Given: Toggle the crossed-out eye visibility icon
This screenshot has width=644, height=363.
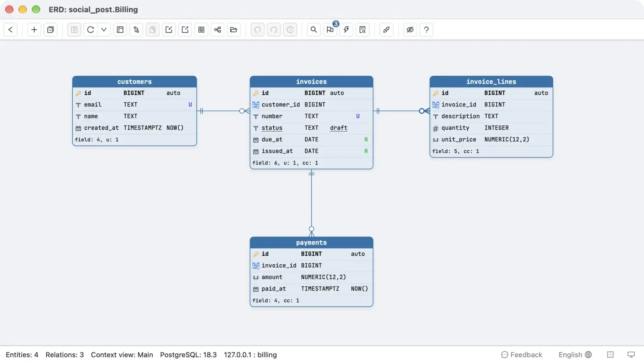Looking at the screenshot, I should tap(410, 29).
